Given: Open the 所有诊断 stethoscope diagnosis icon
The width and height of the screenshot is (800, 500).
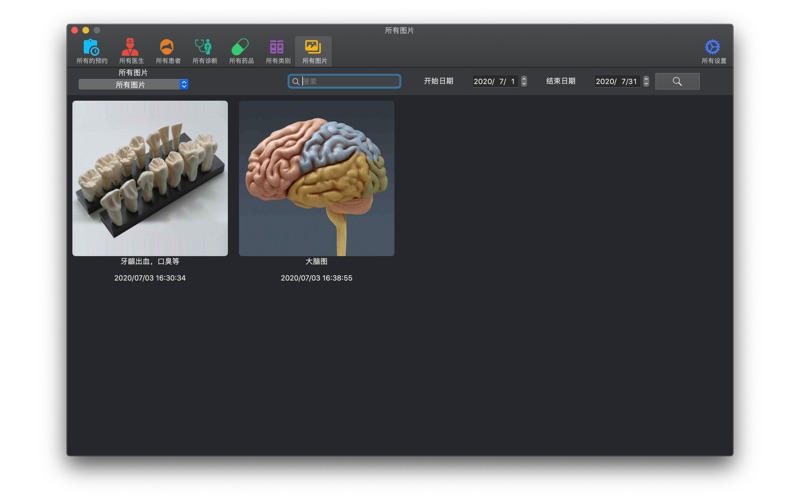Looking at the screenshot, I should [203, 50].
